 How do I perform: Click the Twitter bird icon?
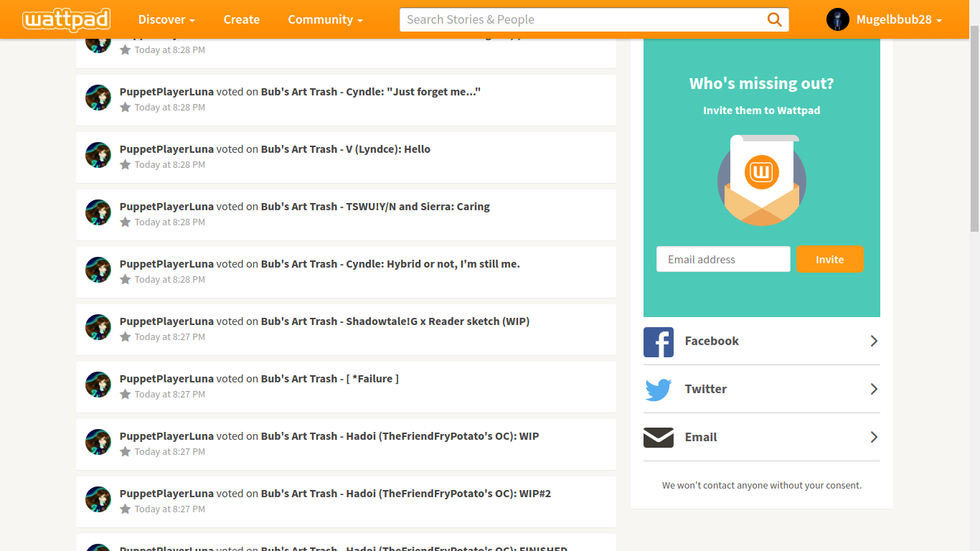pyautogui.click(x=658, y=390)
